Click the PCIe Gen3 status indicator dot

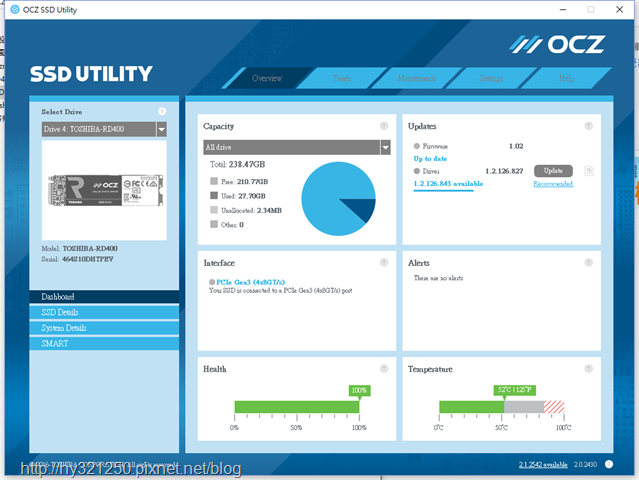(x=212, y=282)
